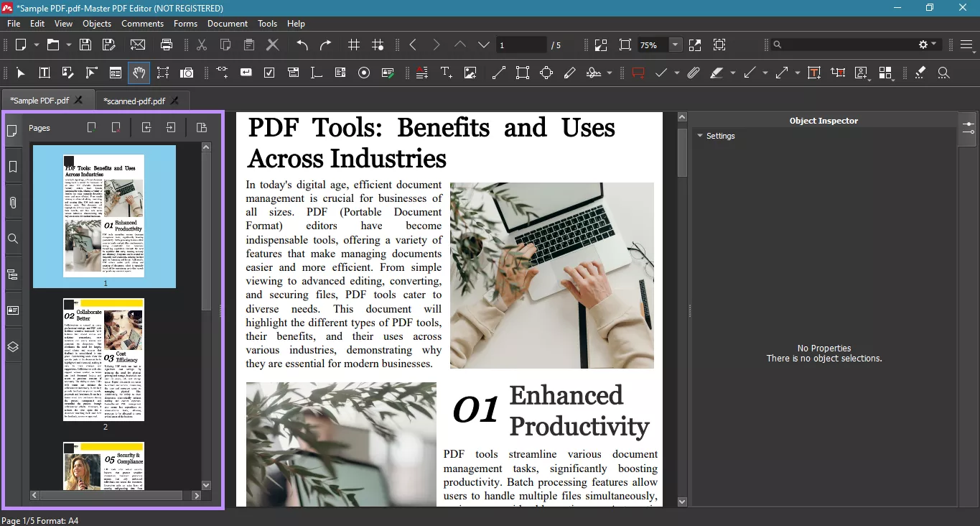Click the Add New Page button in Pages panel
980x526 pixels.
coord(91,126)
